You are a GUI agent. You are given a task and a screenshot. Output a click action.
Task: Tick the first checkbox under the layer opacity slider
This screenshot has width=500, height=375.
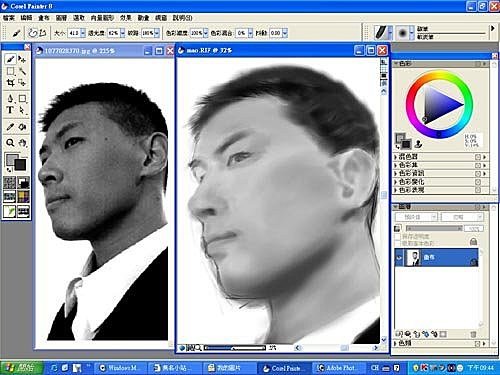[x=398, y=236]
